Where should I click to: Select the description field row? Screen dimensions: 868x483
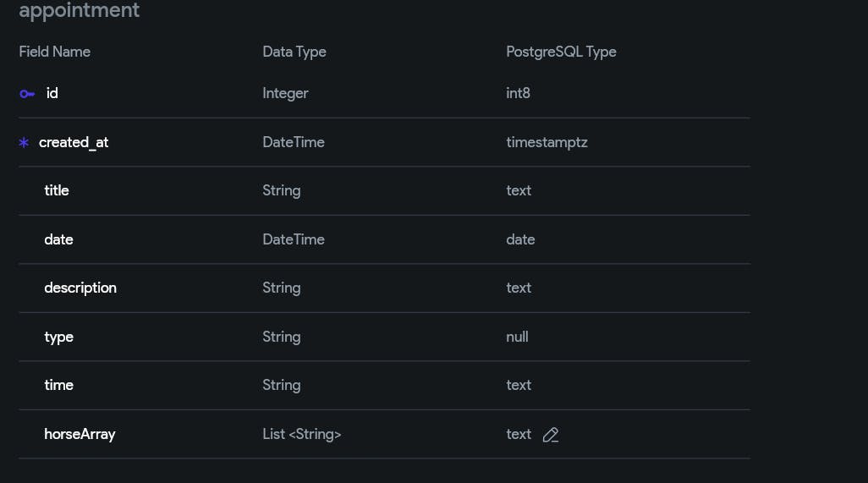pos(80,288)
